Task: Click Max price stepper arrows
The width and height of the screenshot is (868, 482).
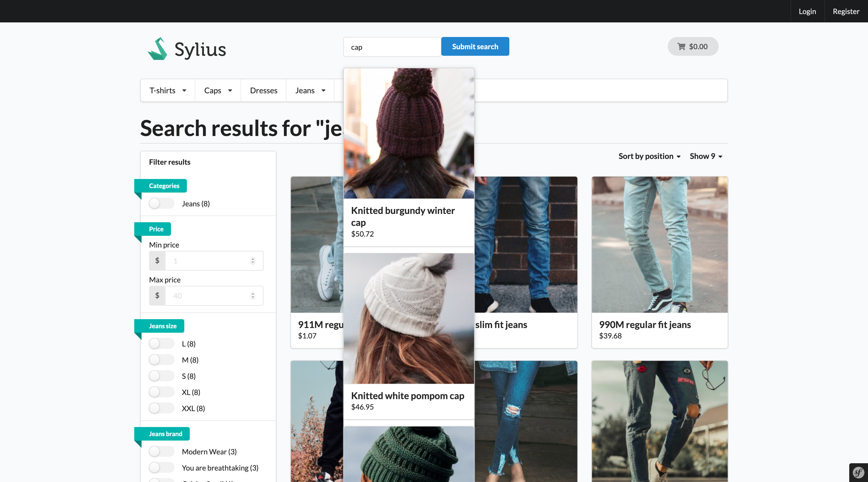Action: point(253,296)
